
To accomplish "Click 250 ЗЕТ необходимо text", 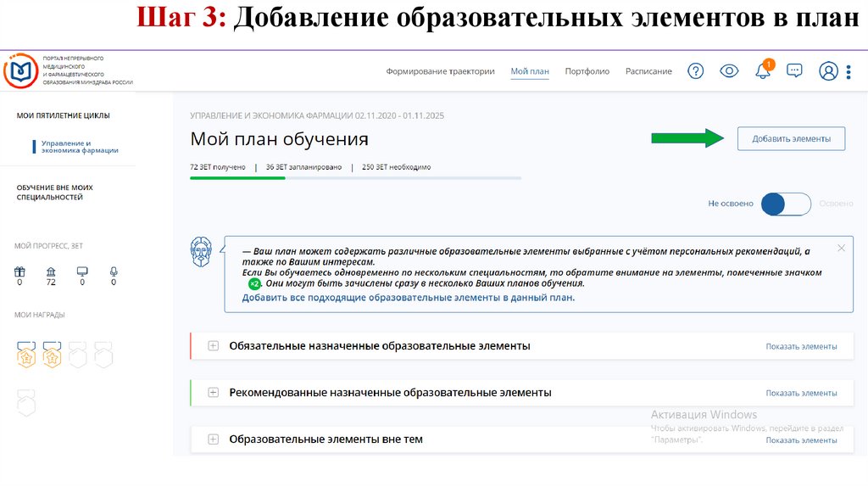I will tap(397, 167).
